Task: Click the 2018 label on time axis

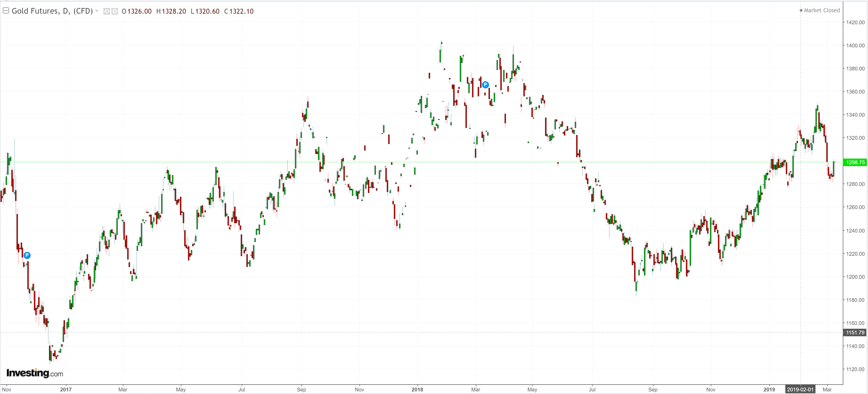Action: click(x=417, y=390)
